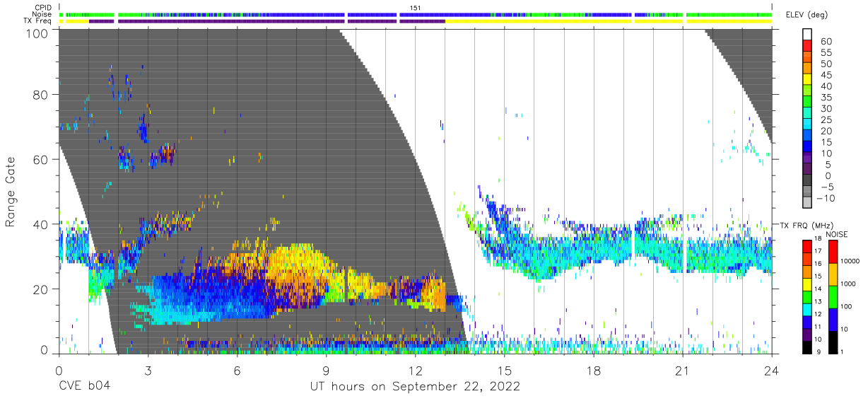This screenshot has height=401, width=868.
Task: Click the yellow 14–15 MHz TX FRQ swatch
Action: click(x=807, y=283)
